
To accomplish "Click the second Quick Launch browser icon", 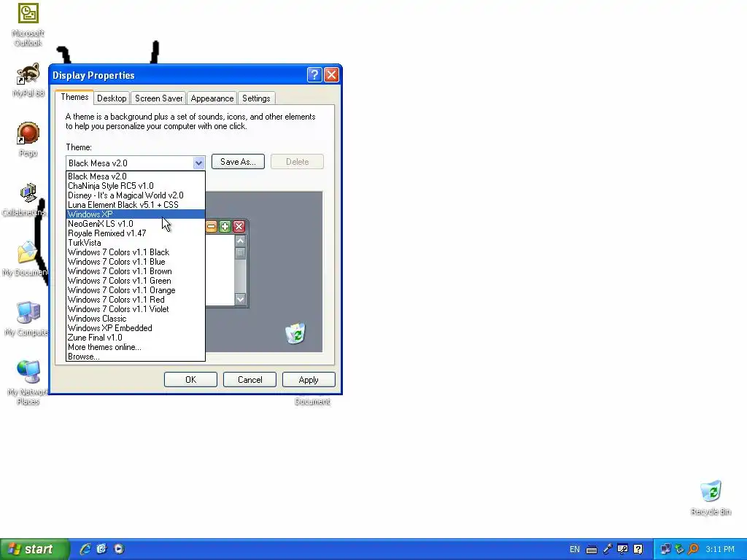I will tap(102, 549).
